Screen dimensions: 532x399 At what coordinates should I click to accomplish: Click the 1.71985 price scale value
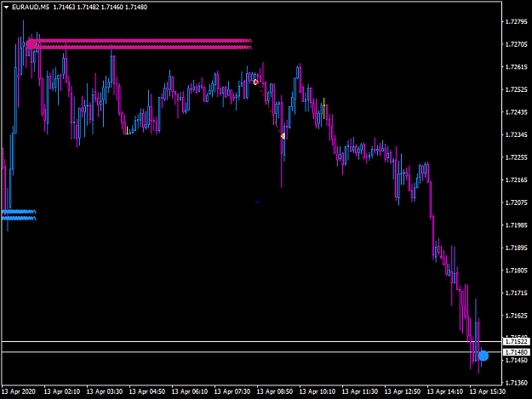click(x=517, y=225)
